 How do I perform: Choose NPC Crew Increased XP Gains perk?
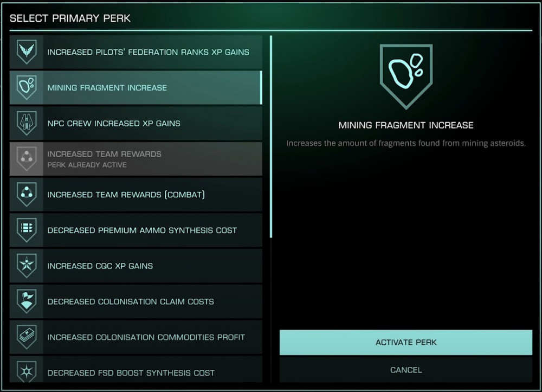point(114,124)
